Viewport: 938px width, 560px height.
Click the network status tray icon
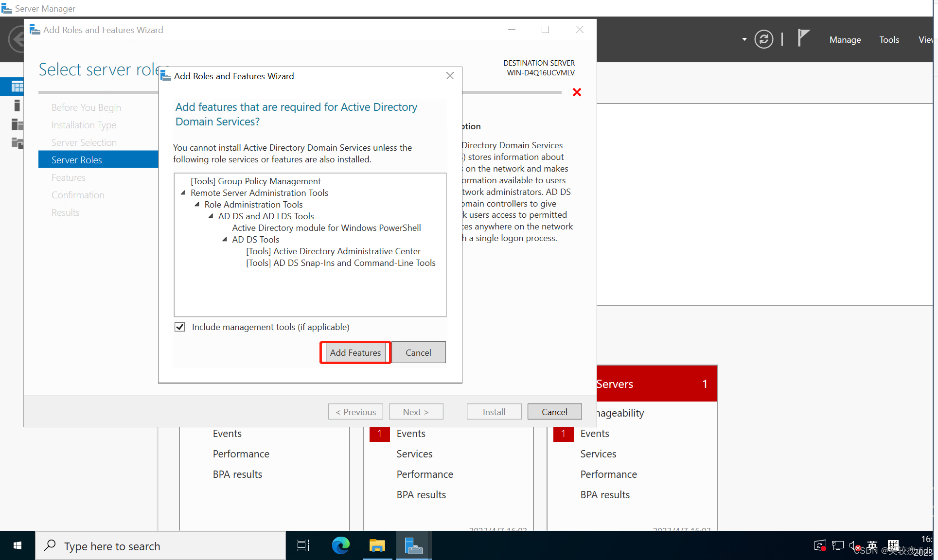pos(837,545)
